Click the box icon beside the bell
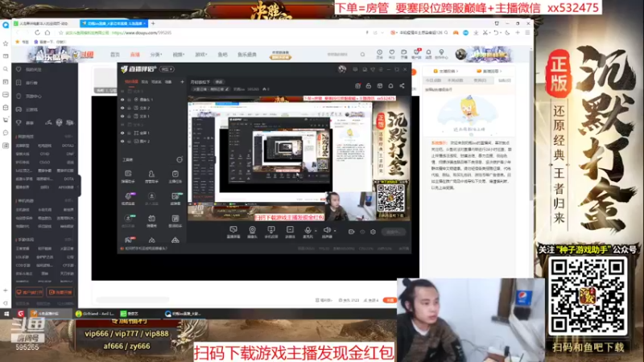Image resolution: width=644 pixels, height=362 pixels. pyautogui.click(x=379, y=86)
